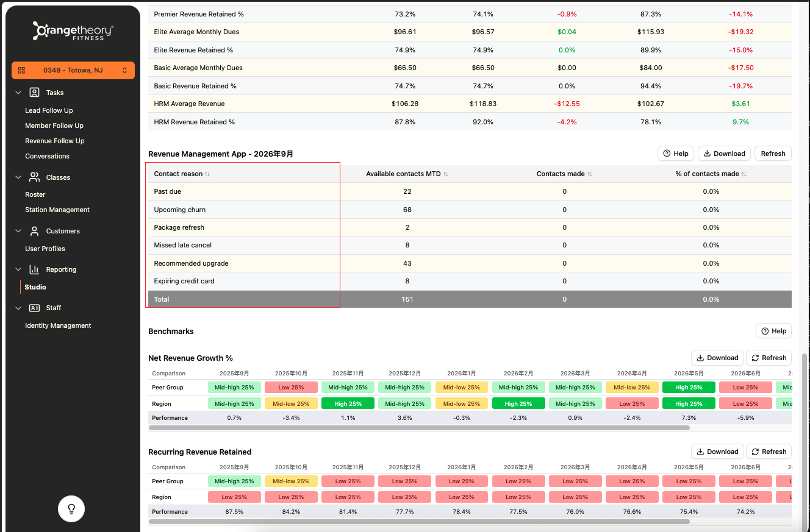Click Help for Revenue Management App
This screenshot has height=532, width=810.
676,154
